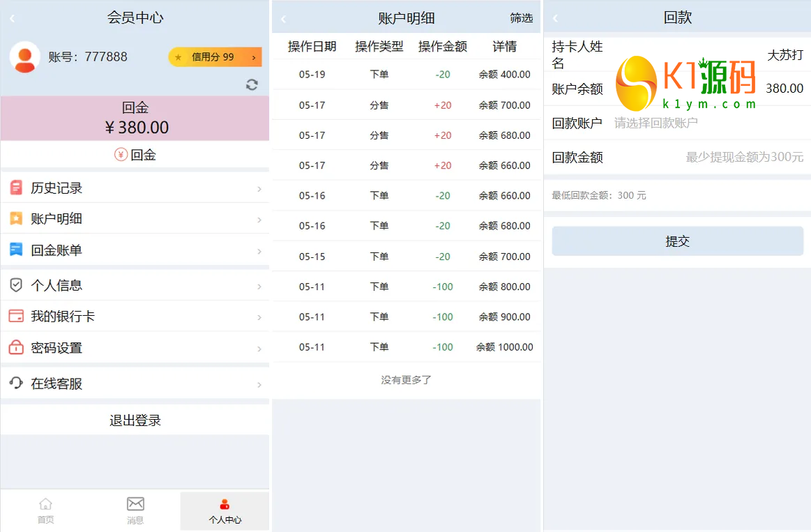Click the 余额 800.00 detail cell
Image resolution: width=811 pixels, height=532 pixels.
click(x=504, y=287)
